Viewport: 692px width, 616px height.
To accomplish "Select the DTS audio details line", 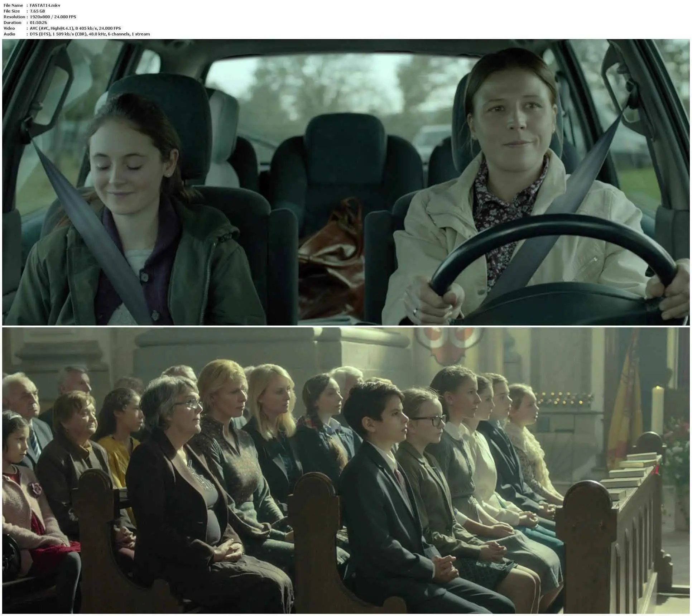I will tap(90, 34).
